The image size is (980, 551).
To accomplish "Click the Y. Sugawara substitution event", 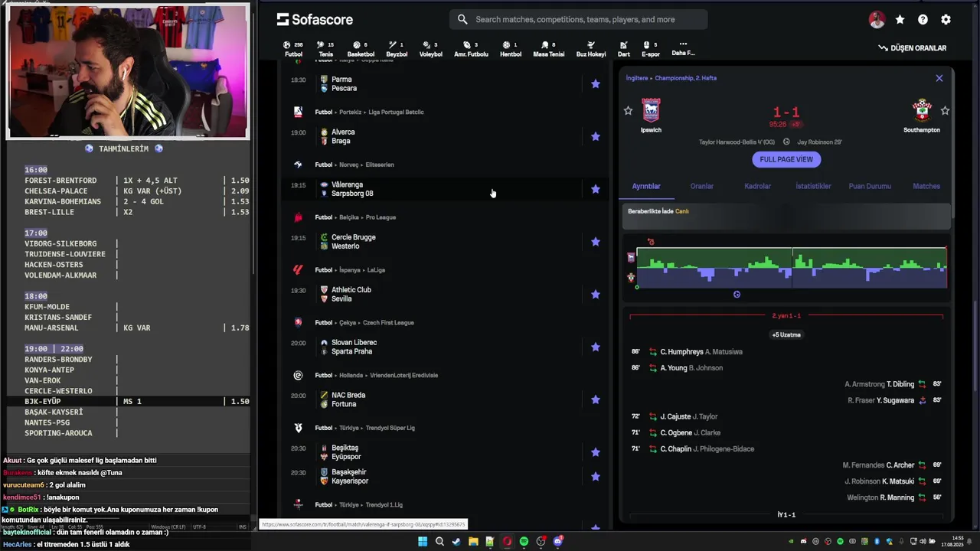I will (895, 400).
